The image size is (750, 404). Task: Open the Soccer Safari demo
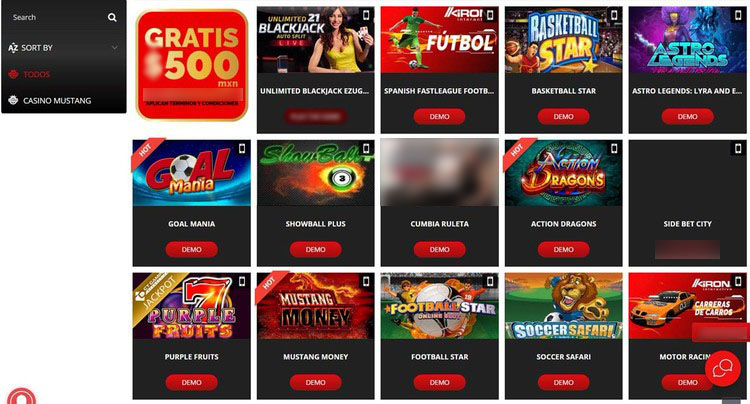[x=563, y=382]
